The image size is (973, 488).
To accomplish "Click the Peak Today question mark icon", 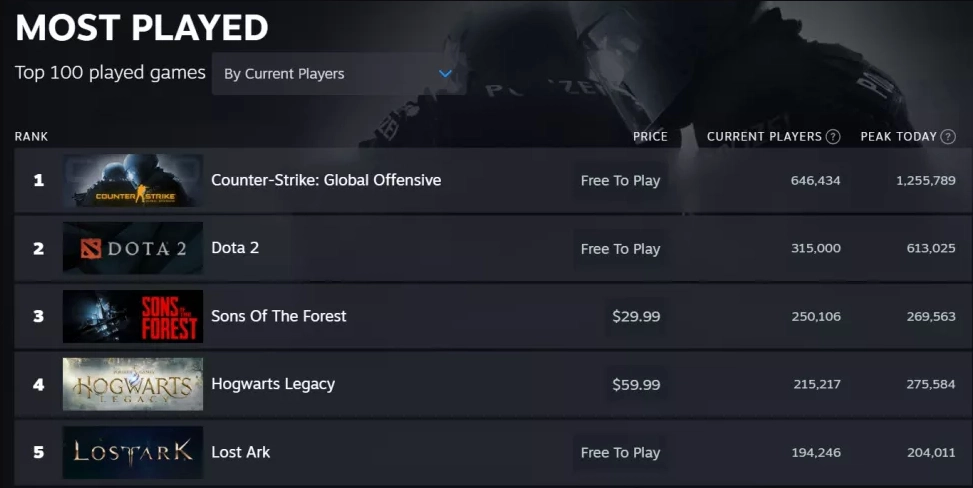I will [948, 137].
